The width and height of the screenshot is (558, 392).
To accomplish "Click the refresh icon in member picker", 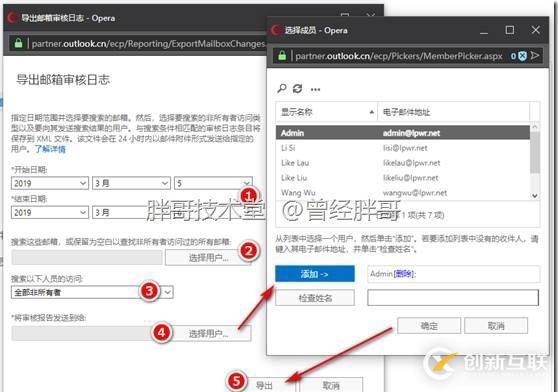I will click(298, 89).
